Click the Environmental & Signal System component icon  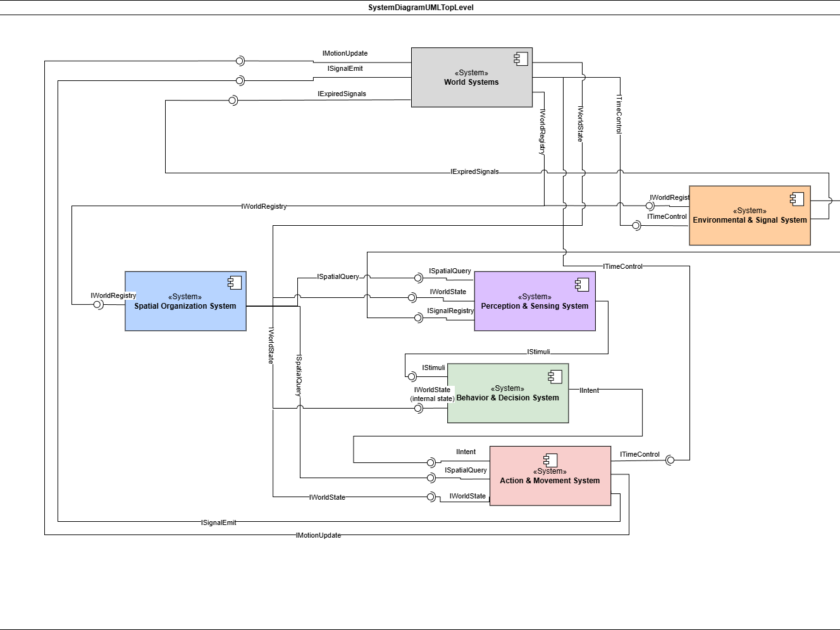click(797, 199)
